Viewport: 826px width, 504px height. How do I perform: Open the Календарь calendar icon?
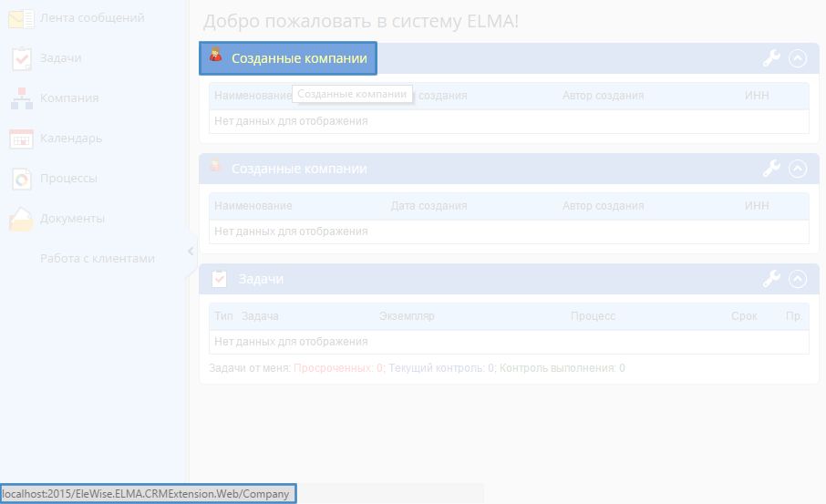(22, 139)
